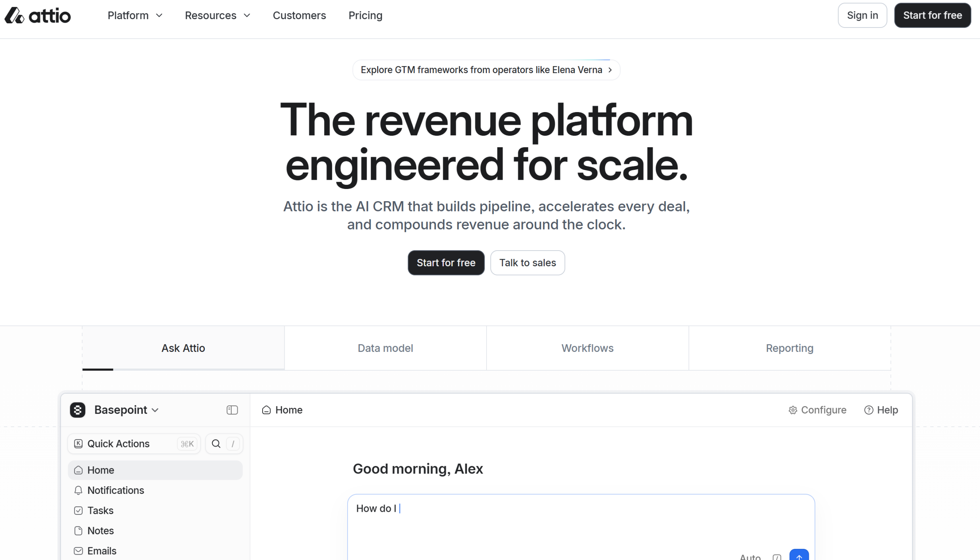Click the search magnifier icon
The image size is (980, 560).
point(216,444)
